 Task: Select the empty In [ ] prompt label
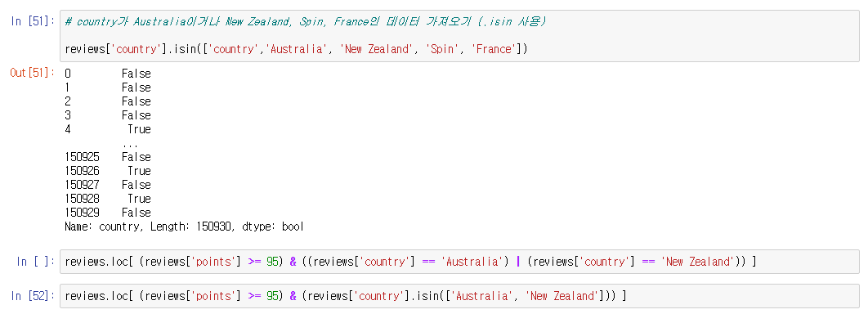coord(35,262)
